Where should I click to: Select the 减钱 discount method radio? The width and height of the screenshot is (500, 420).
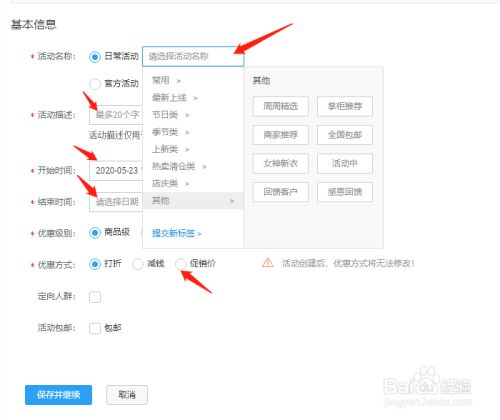click(x=137, y=264)
